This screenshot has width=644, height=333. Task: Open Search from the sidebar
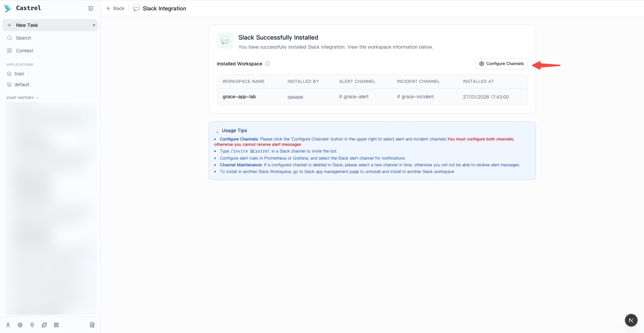(23, 38)
